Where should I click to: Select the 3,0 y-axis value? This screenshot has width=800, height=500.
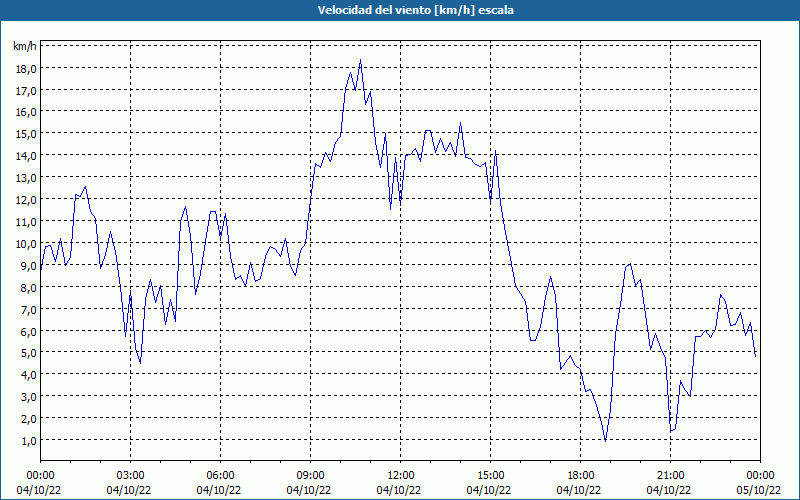pos(28,397)
